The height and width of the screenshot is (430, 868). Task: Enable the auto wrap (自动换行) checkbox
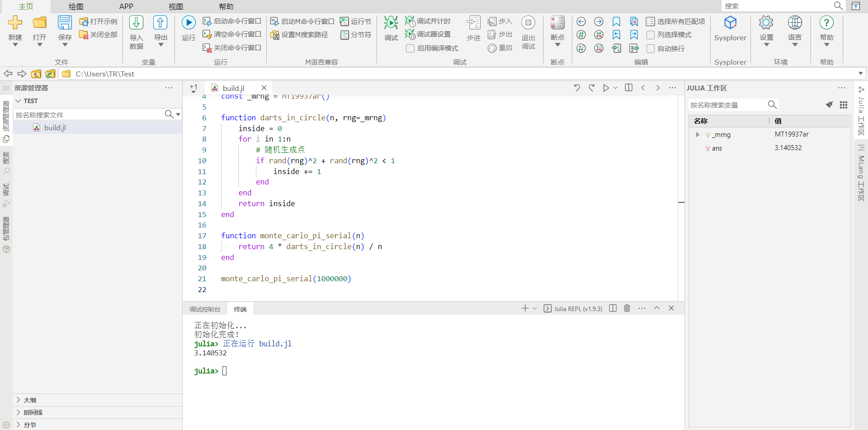(651, 48)
